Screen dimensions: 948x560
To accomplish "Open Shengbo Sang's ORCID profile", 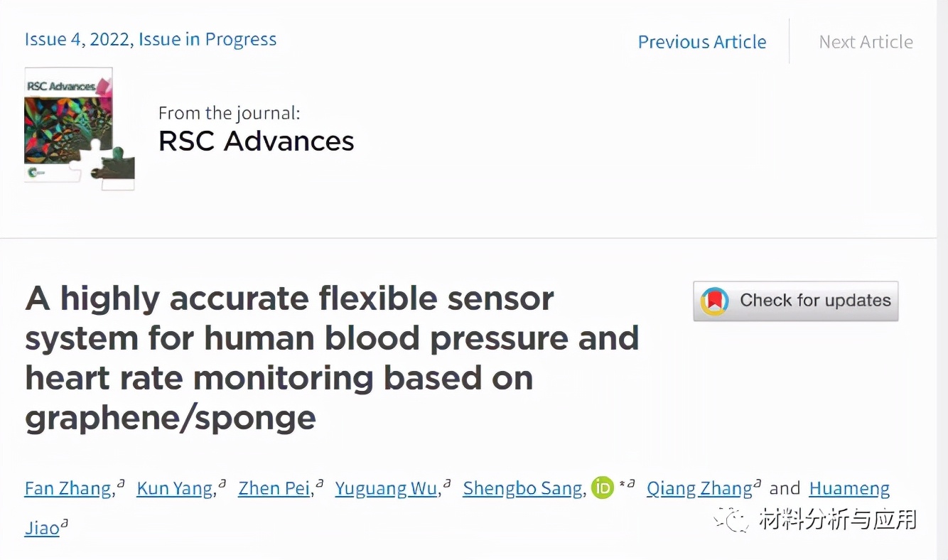I will coord(602,488).
